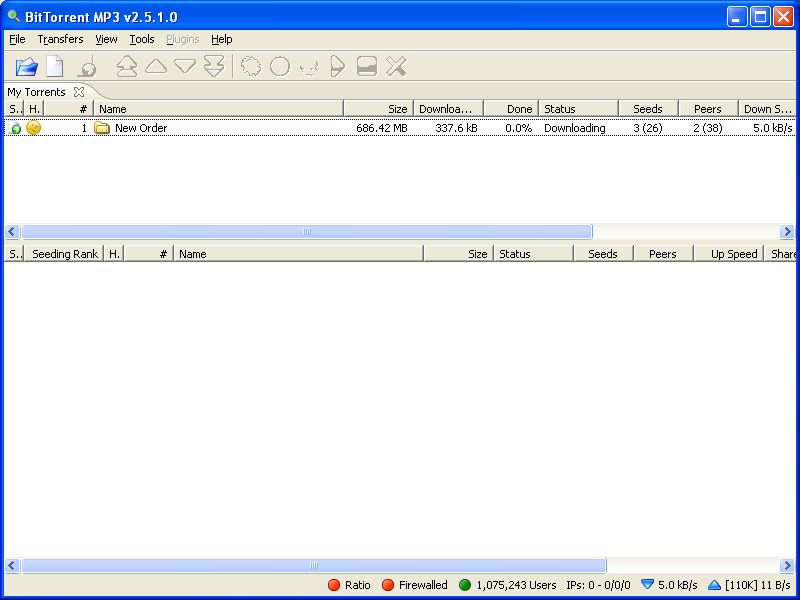Click the 2 (38) peers cell
800x600 pixels.
708,128
